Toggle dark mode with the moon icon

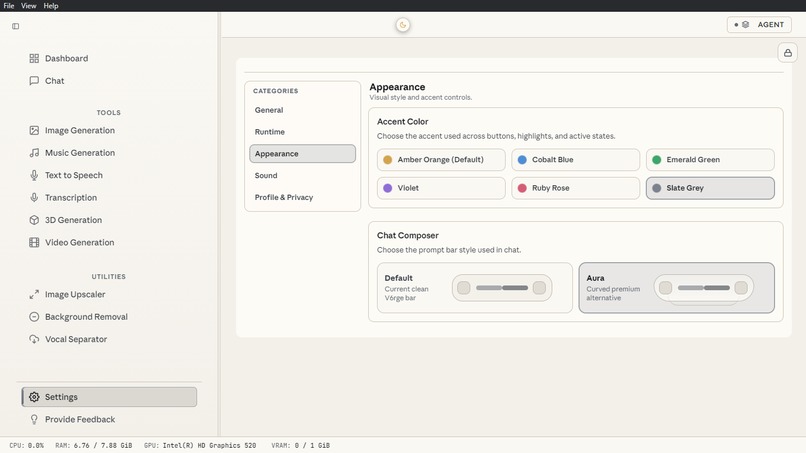tap(403, 25)
